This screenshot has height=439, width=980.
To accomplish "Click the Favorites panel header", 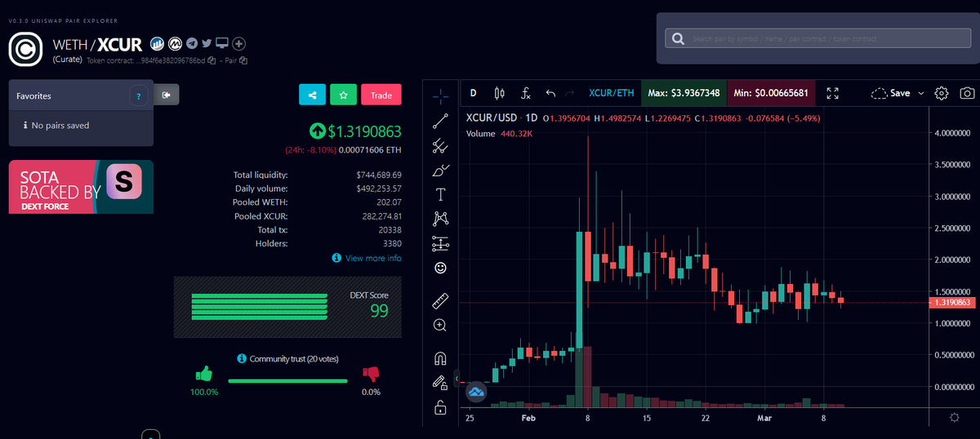I will point(81,96).
